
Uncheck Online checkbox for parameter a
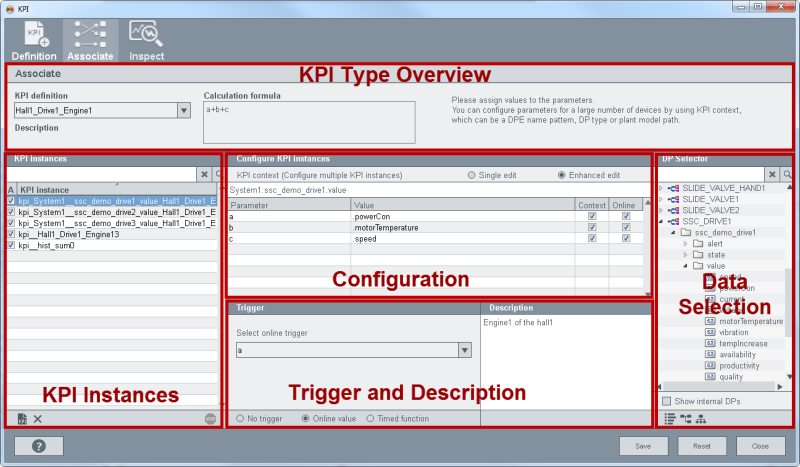[627, 216]
